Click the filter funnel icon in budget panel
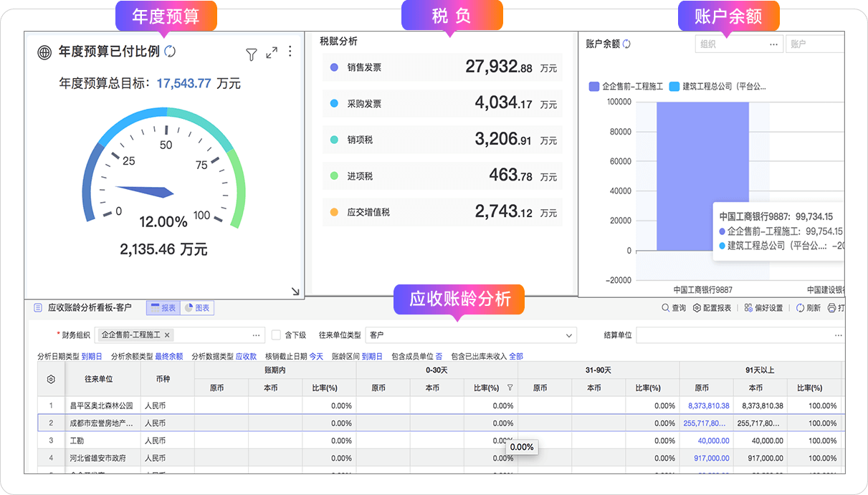Viewport: 868px width, 495px height. click(x=251, y=54)
